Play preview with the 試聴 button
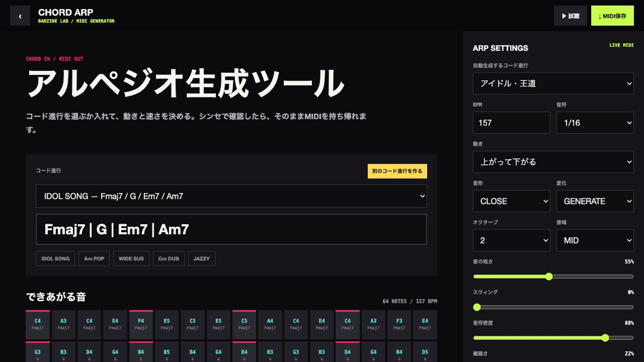 570,16
